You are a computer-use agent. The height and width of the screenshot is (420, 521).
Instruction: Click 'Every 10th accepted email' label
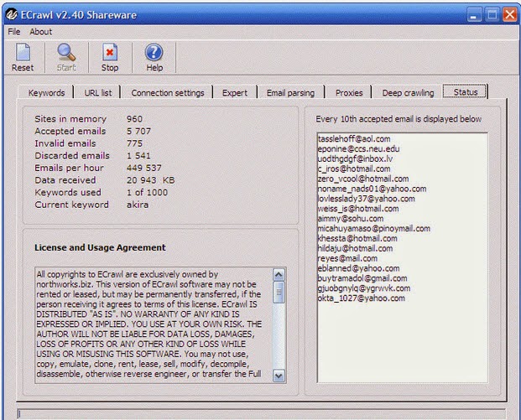coord(399,119)
